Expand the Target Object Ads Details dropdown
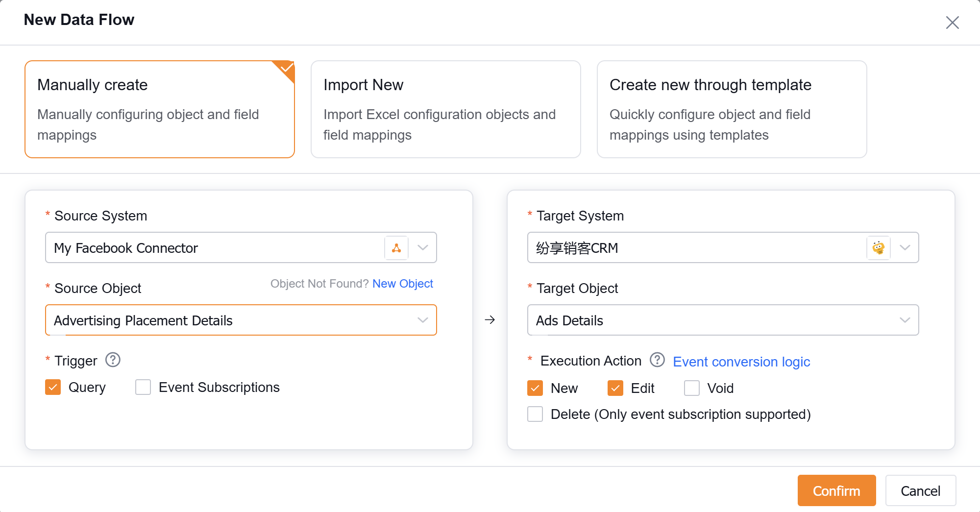980x512 pixels. (905, 320)
